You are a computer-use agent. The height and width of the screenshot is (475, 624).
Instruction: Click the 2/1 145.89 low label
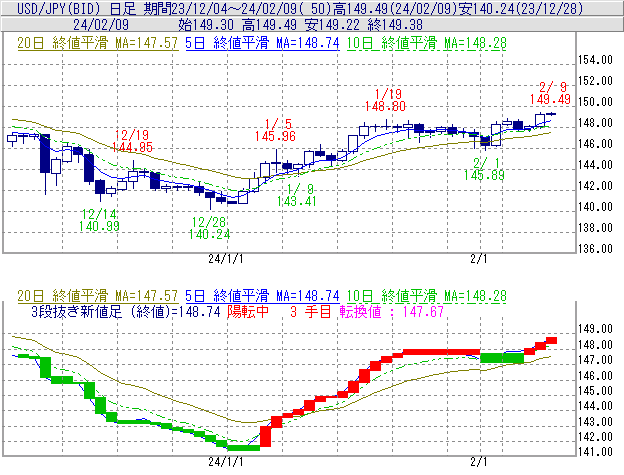[484, 169]
